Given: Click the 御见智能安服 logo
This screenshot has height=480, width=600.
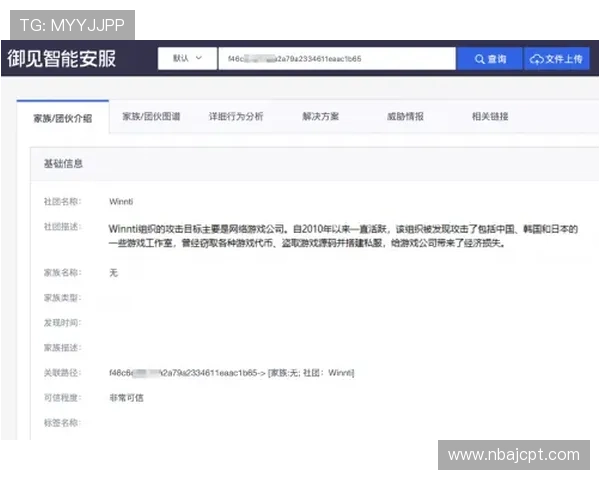Looking at the screenshot, I should pyautogui.click(x=62, y=58).
